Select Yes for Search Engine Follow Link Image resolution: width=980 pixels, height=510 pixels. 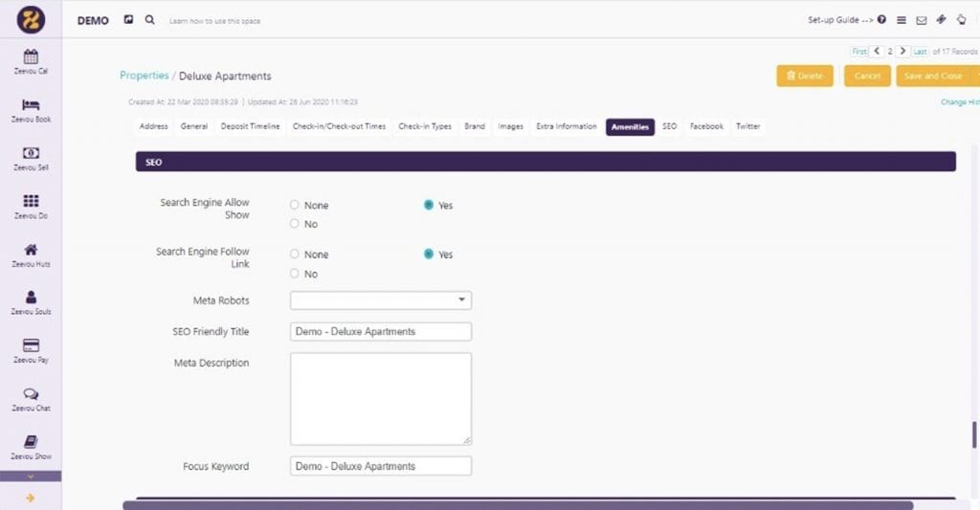pos(428,254)
